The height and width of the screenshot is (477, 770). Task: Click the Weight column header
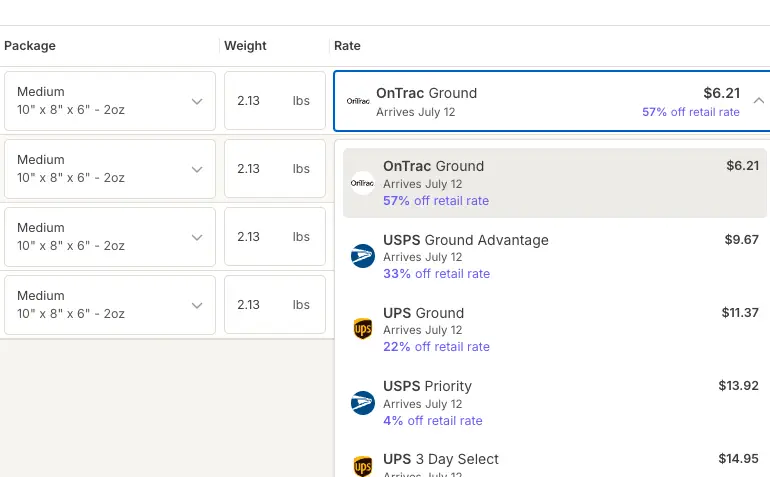[245, 46]
